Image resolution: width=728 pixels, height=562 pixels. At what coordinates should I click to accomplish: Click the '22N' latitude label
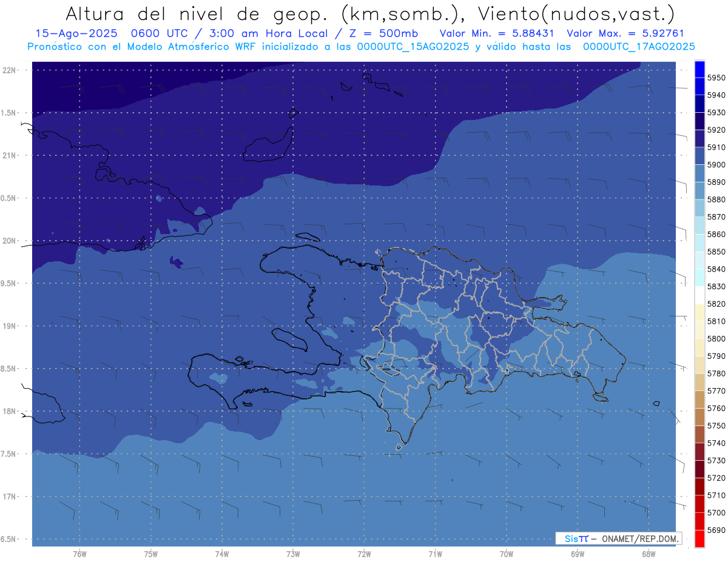10,70
